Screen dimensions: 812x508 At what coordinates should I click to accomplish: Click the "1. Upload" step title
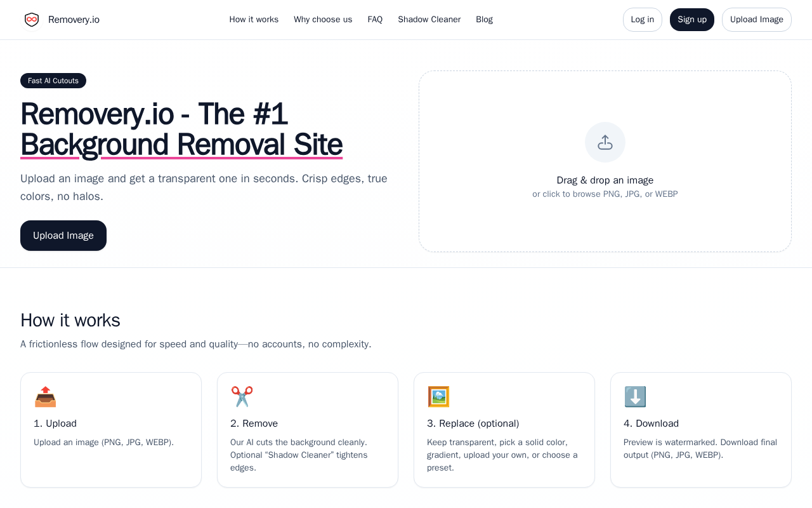click(55, 424)
